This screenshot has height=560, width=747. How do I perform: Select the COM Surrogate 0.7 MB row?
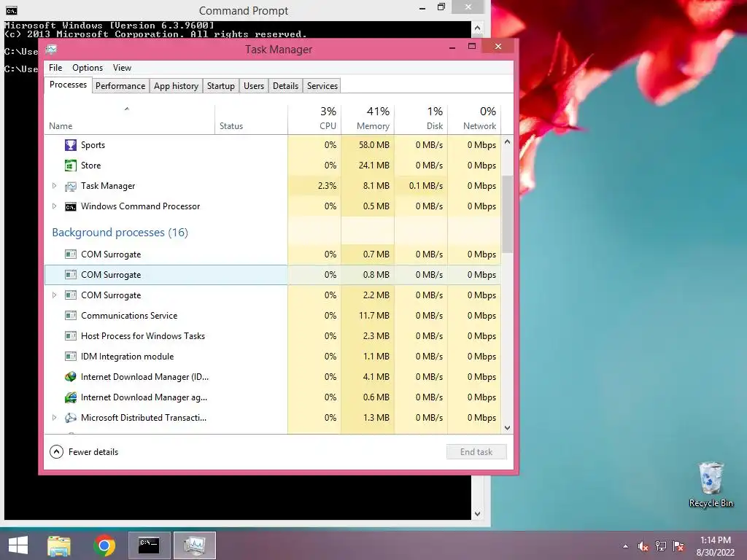273,254
